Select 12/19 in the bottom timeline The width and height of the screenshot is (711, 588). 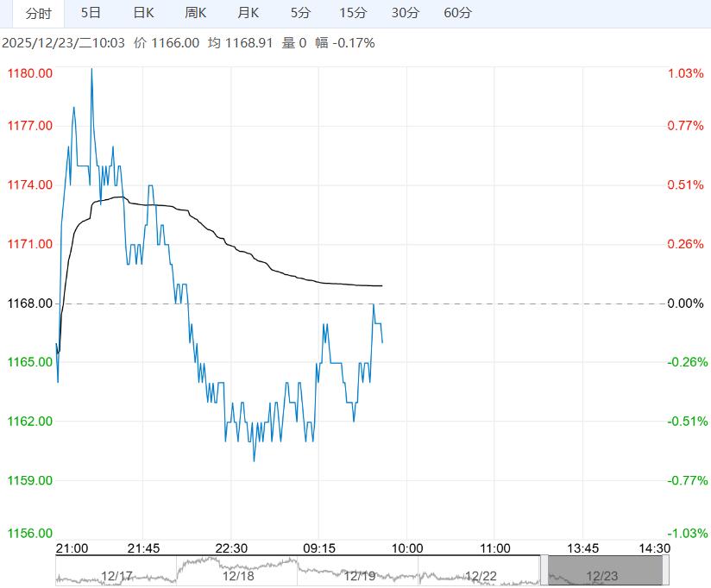358,574
